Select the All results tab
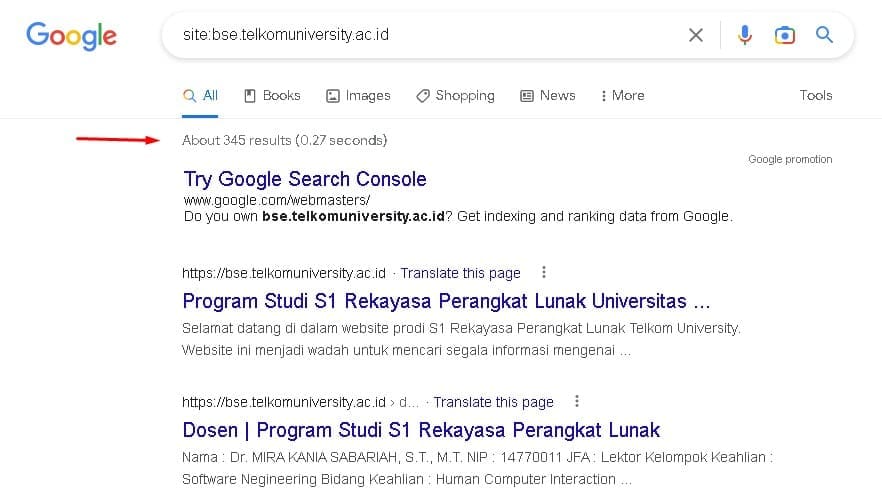 200,96
